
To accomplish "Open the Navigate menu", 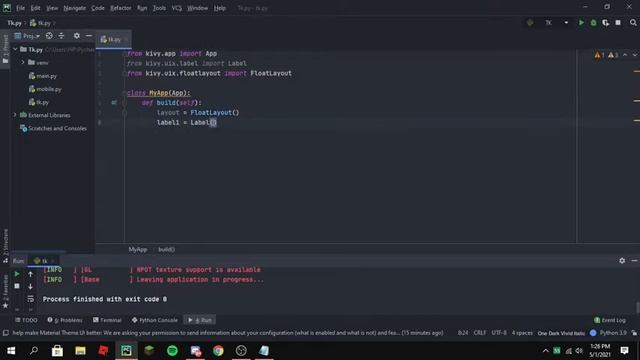I will pos(75,8).
